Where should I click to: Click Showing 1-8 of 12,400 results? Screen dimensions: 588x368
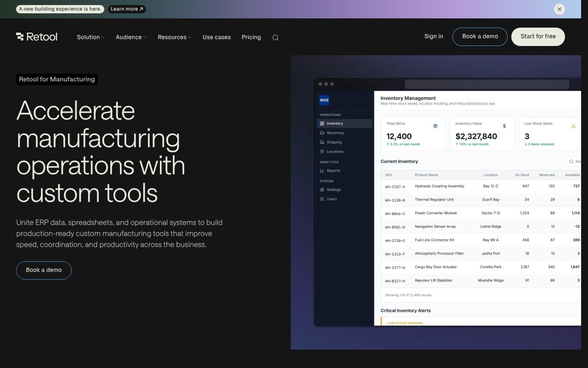[x=408, y=295]
